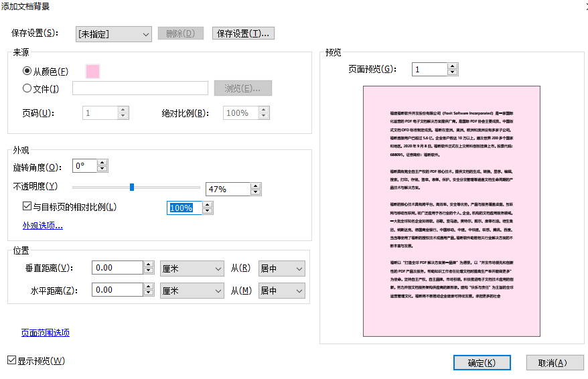Select the 文件 source radio button
Image resolution: width=588 pixels, height=379 pixels.
[x=27, y=88]
